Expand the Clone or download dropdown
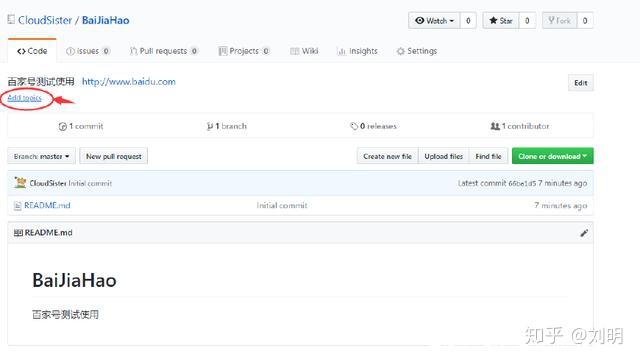Image resolution: width=640 pixels, height=362 pixels. tap(553, 156)
